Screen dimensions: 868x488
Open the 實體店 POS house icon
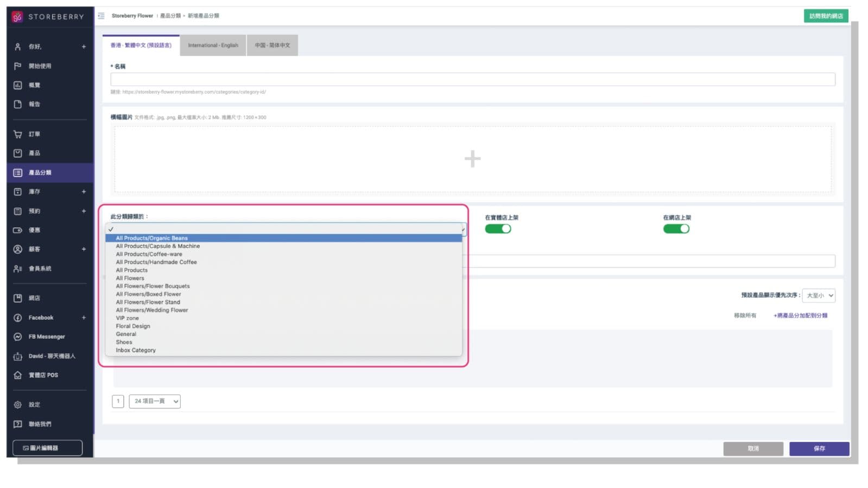[x=17, y=375]
